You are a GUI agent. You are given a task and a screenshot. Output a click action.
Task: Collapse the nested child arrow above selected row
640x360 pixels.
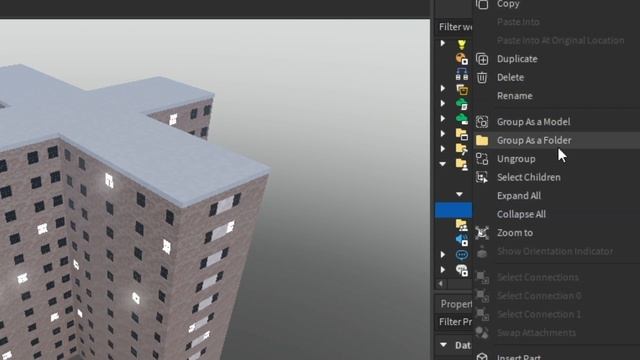tap(460, 194)
